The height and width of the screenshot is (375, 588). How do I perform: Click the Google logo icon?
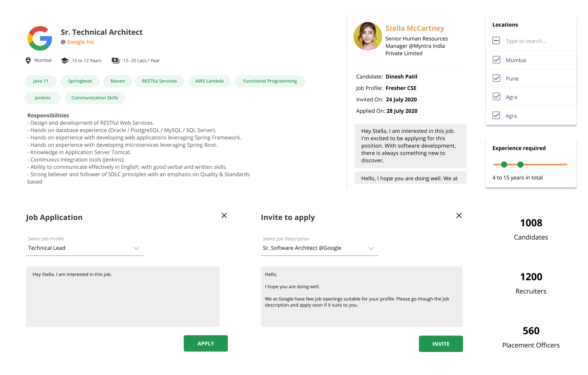pyautogui.click(x=40, y=38)
